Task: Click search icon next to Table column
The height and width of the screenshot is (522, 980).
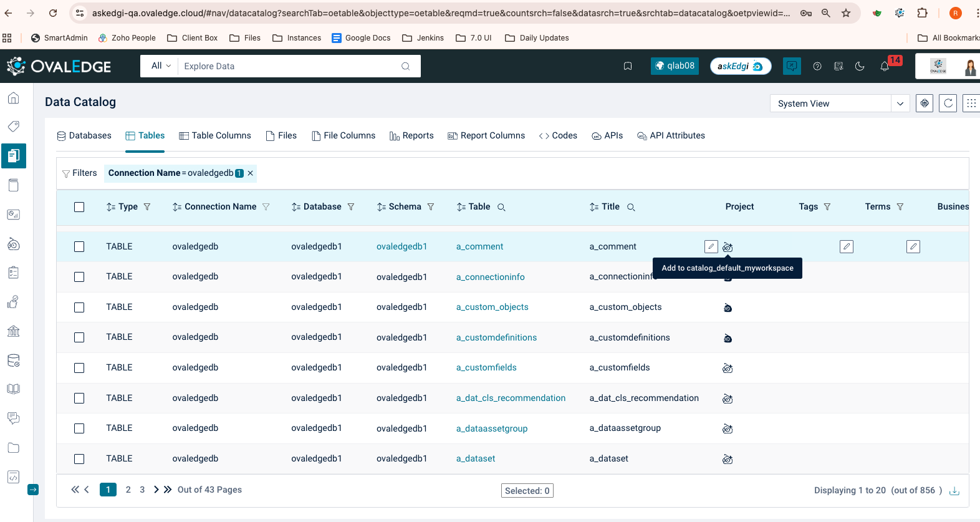Action: tap(501, 207)
